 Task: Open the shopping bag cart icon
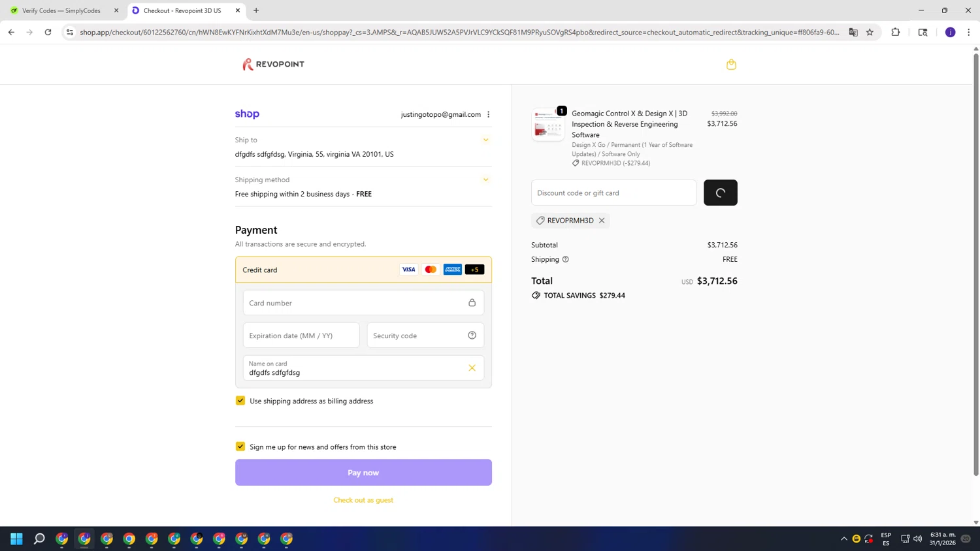click(731, 64)
